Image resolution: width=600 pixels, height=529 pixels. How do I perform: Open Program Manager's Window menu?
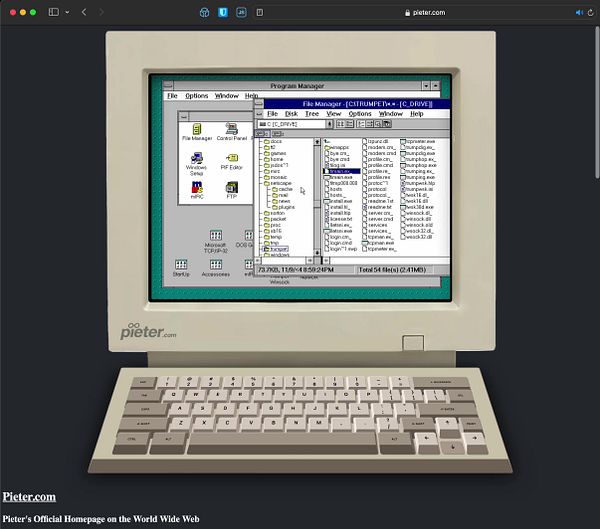227,96
